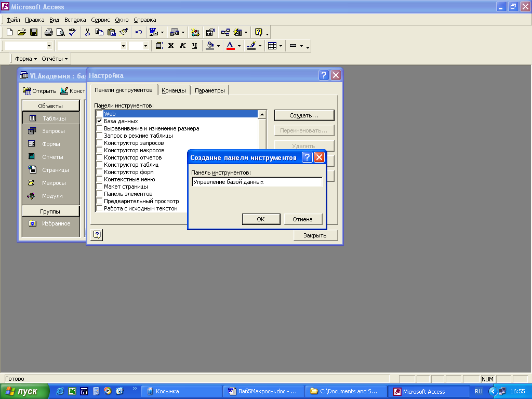Click the Создать... button
The height and width of the screenshot is (399, 532).
[304, 115]
